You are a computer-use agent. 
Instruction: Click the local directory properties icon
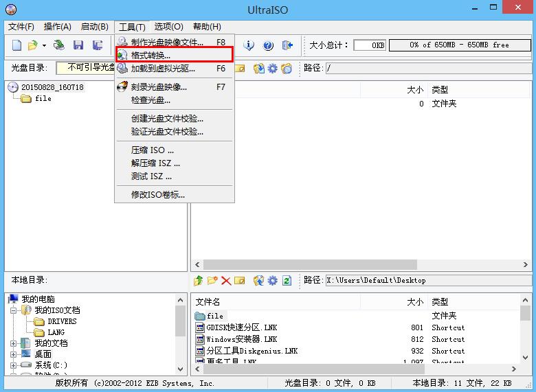pyautogui.click(x=259, y=281)
